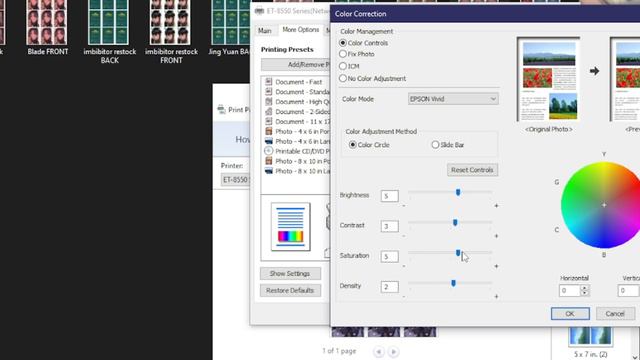Go to next page in Print Pictures
This screenshot has height=360, width=640.
pos(393,351)
